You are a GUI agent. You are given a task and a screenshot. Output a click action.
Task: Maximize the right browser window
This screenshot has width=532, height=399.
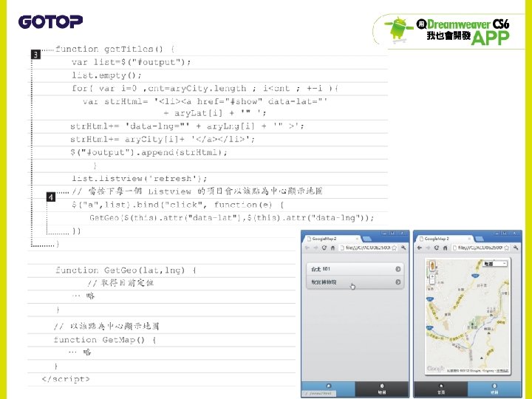[x=505, y=233]
